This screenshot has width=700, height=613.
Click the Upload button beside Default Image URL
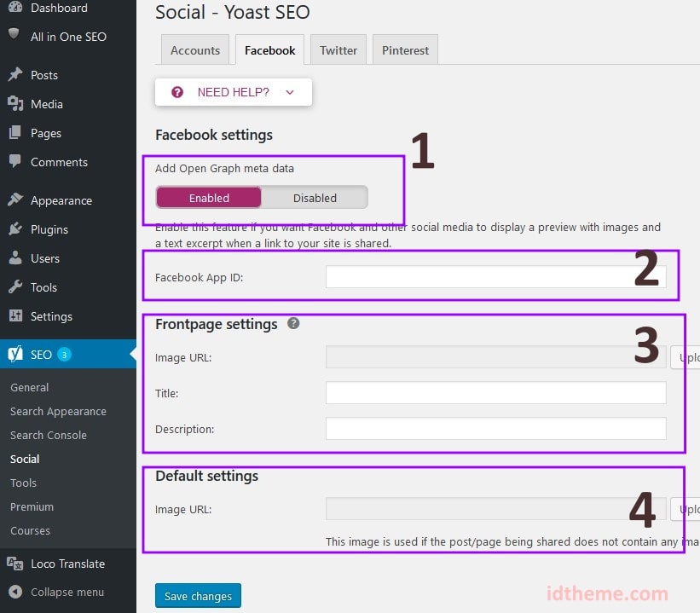coord(689,508)
